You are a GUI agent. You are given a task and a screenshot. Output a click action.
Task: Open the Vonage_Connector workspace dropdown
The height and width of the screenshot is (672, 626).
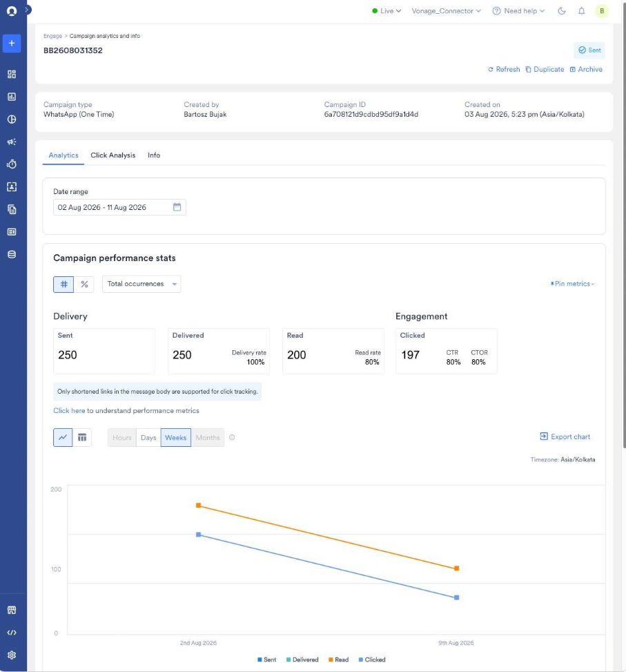click(446, 11)
